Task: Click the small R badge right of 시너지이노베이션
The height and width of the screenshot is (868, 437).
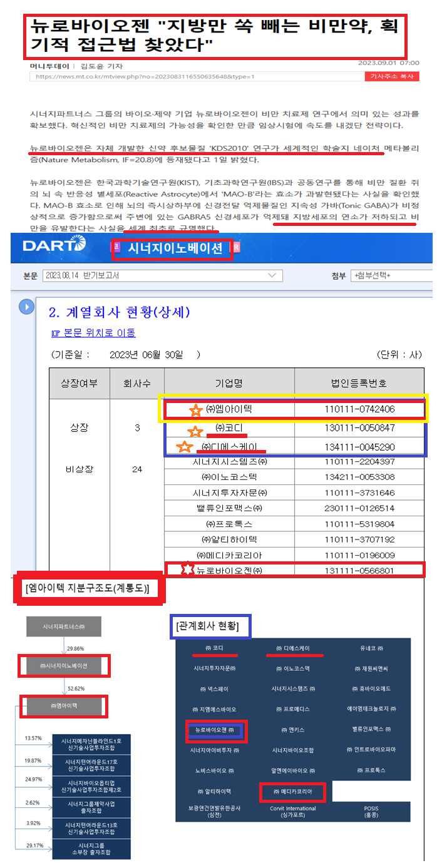Action: pos(236,248)
